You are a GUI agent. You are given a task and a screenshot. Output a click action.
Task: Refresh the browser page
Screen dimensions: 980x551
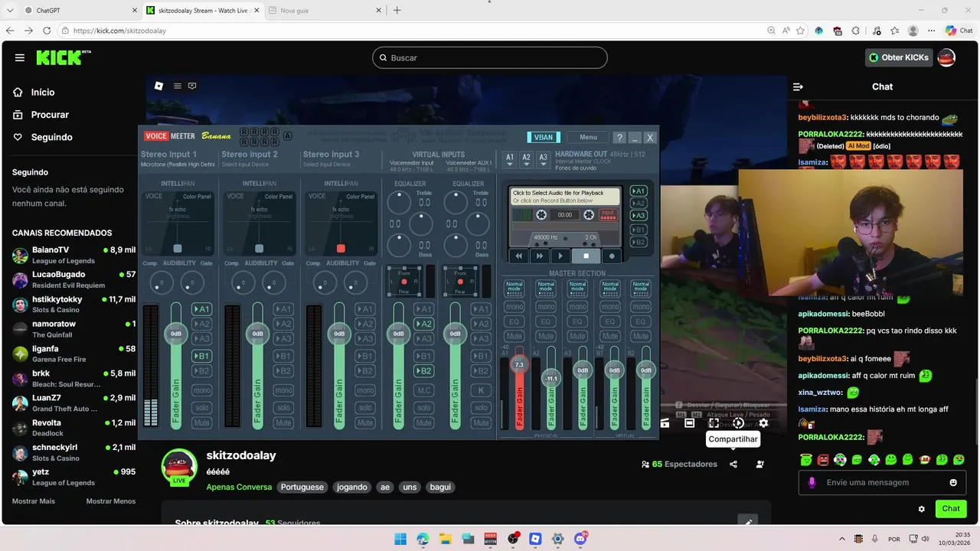pos(47,31)
